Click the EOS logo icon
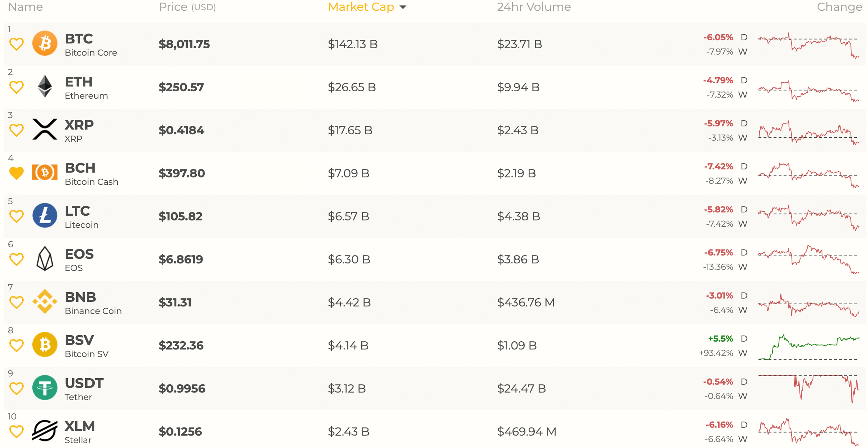This screenshot has height=448, width=868. [x=45, y=258]
